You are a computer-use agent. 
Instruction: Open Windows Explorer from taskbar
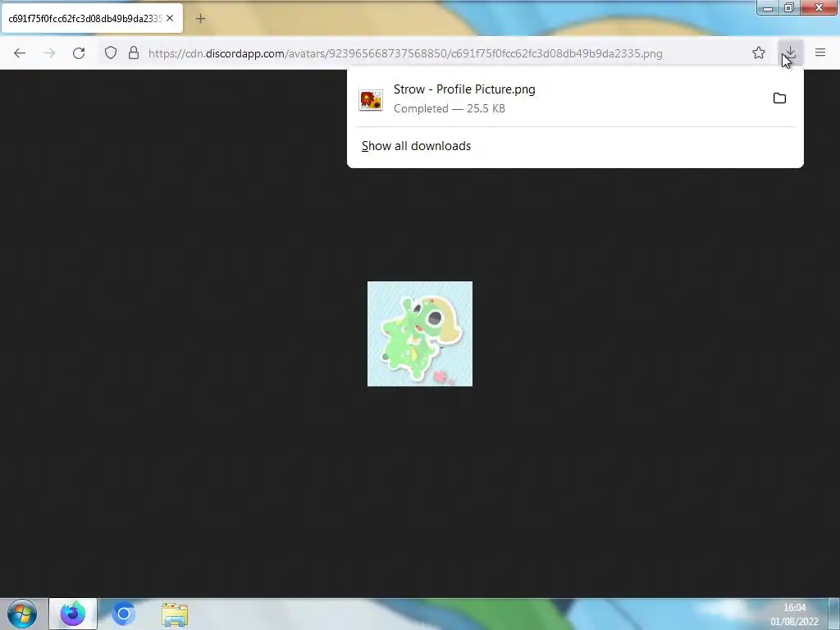(175, 614)
